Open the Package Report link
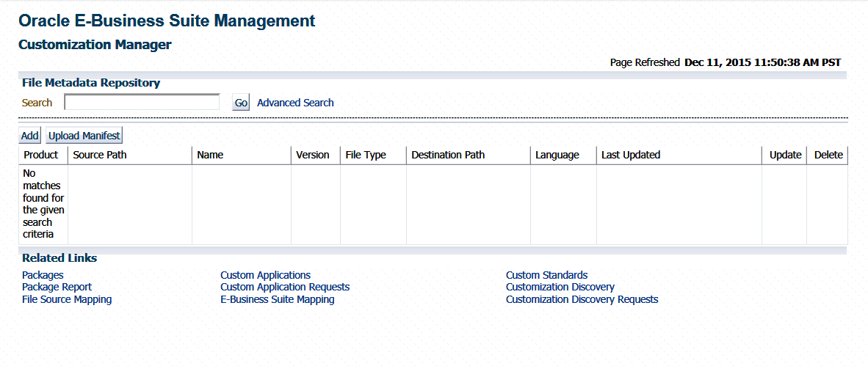 [57, 287]
